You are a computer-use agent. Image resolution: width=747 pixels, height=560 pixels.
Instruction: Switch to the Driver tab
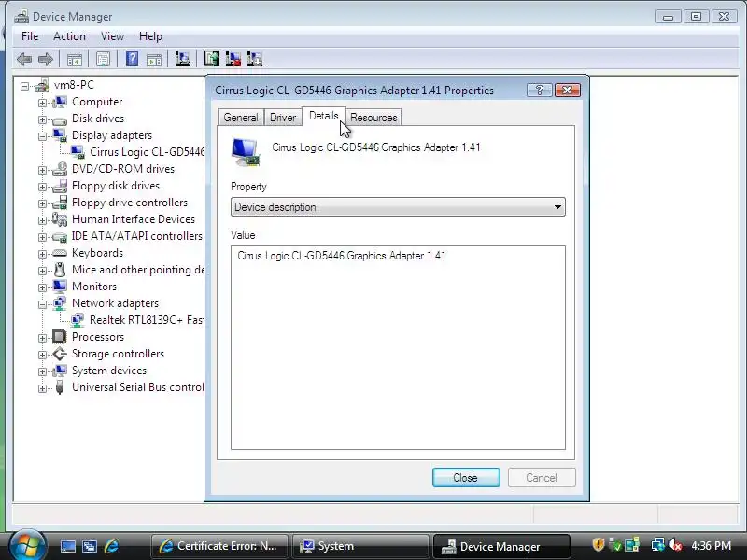283,118
